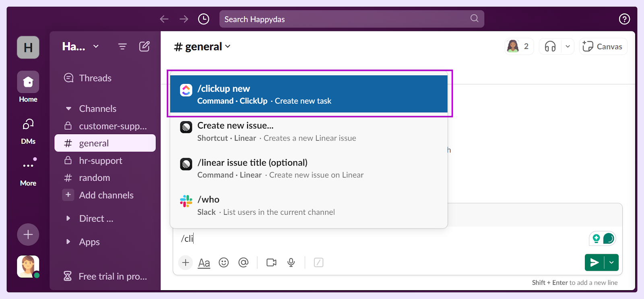Screen dimensions: 644x299
Task: Open the DMs tab
Action: click(x=28, y=131)
